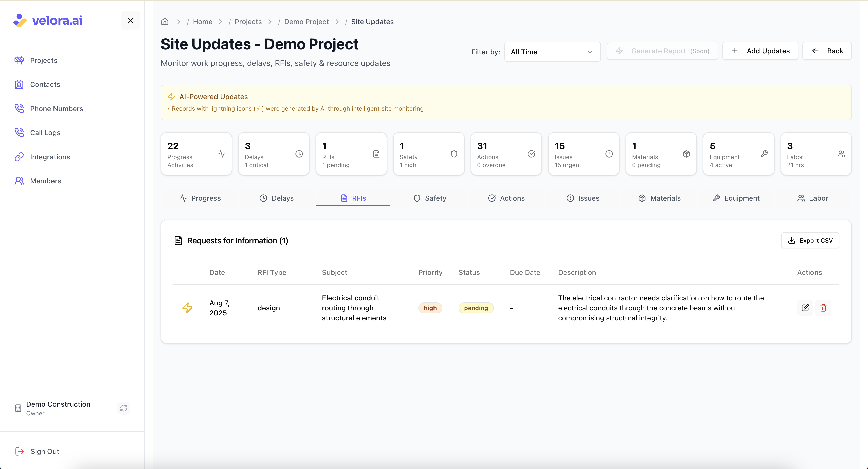Click the 'high' priority badge
The width and height of the screenshot is (868, 469).
pyautogui.click(x=430, y=308)
